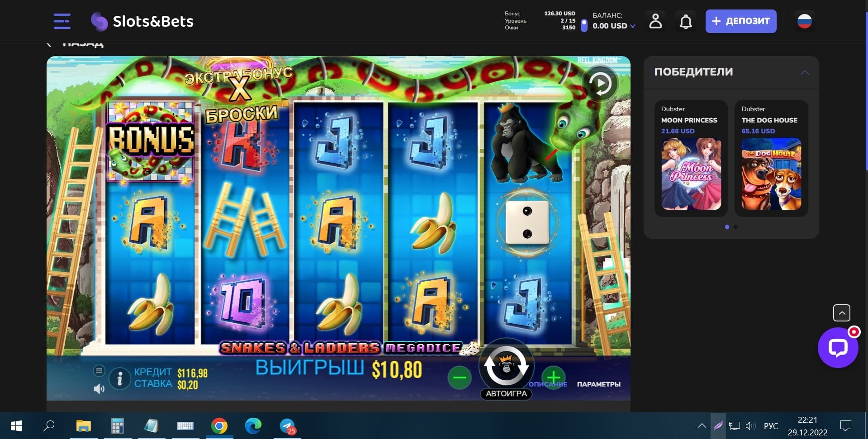Click the replay icon in game corner

click(x=600, y=84)
